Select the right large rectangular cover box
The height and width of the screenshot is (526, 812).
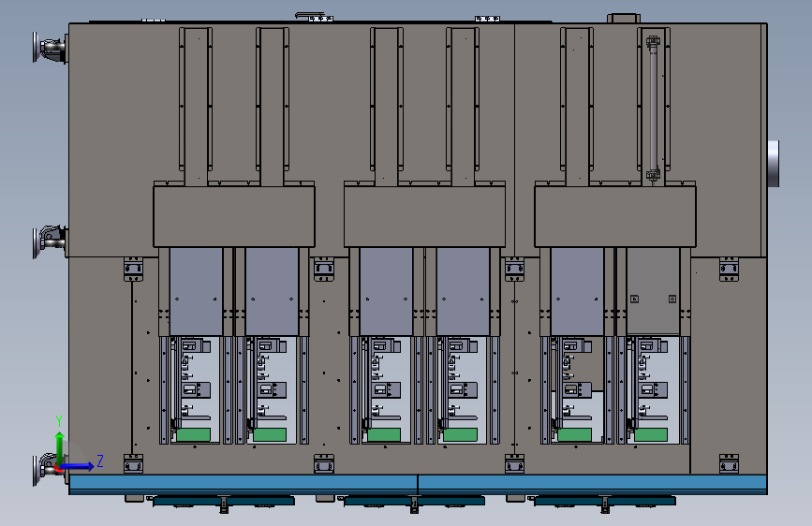point(615,216)
